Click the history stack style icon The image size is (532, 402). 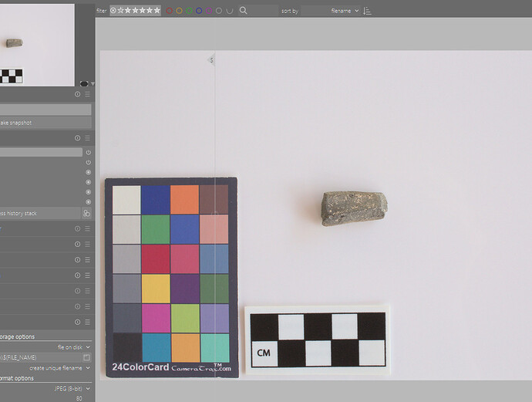coord(87,213)
